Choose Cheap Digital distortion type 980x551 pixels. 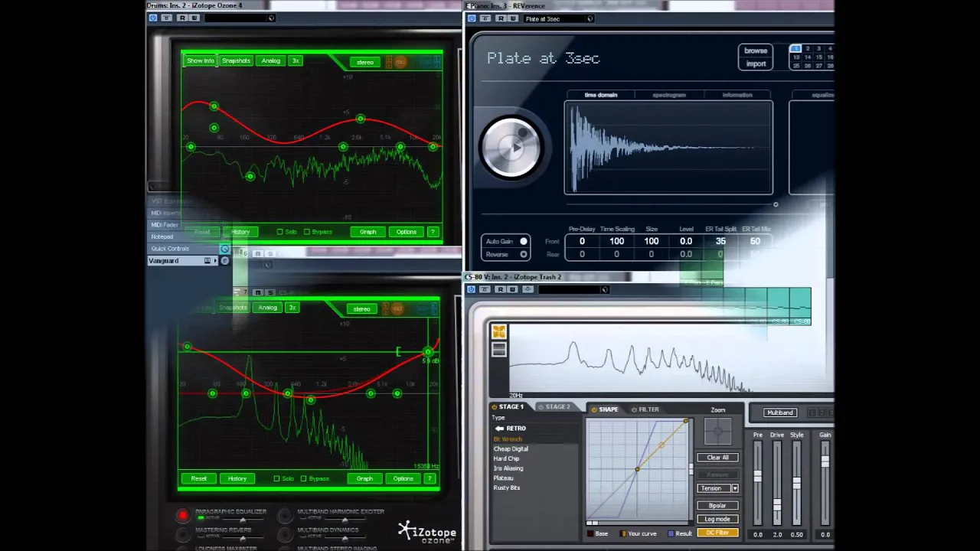coord(511,449)
